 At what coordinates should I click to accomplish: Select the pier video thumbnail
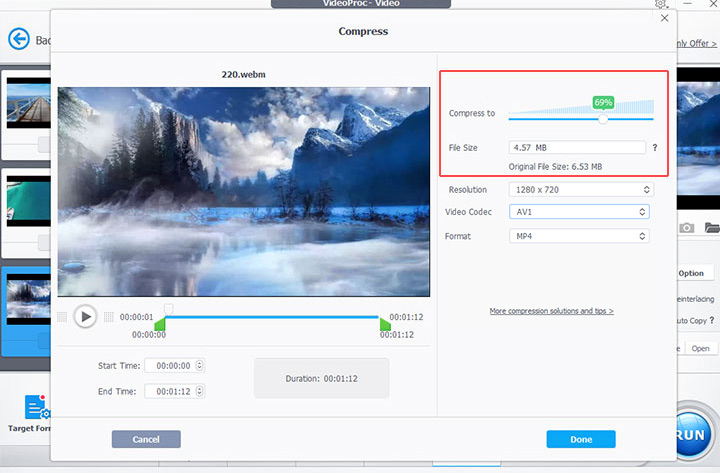(x=28, y=103)
